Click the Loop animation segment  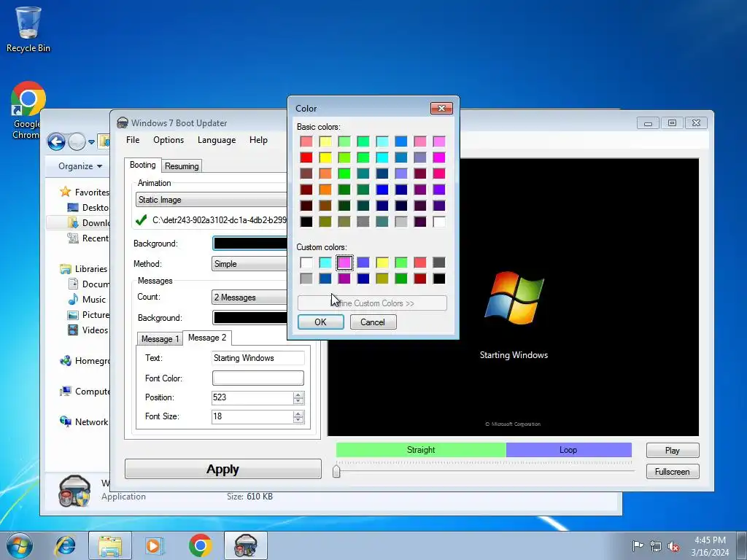[x=568, y=450]
